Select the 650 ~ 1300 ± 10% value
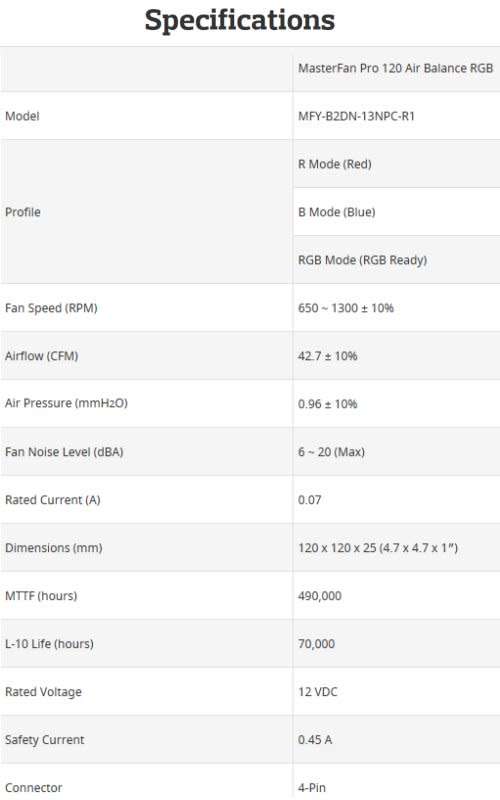500x800 pixels. click(x=345, y=308)
